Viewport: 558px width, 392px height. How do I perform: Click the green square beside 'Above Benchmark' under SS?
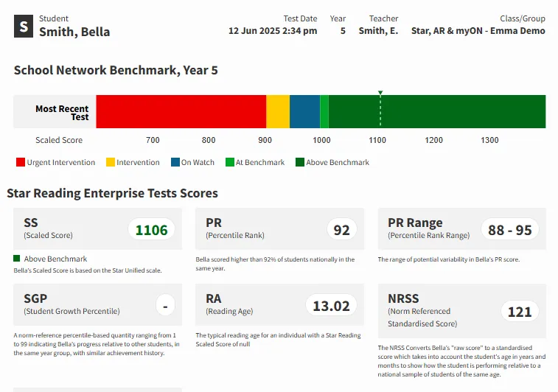[x=16, y=259]
